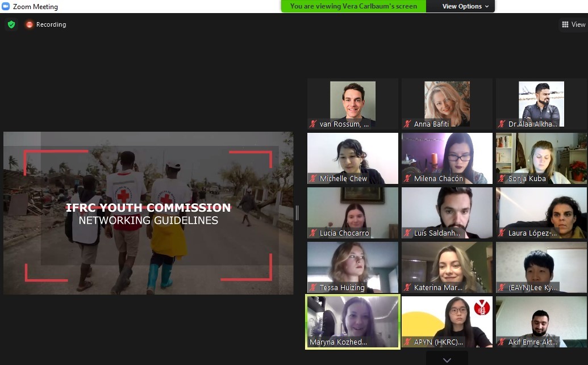Click muted mic icon on APYN (HKRC) tile
The image size is (588, 365).
click(x=408, y=342)
